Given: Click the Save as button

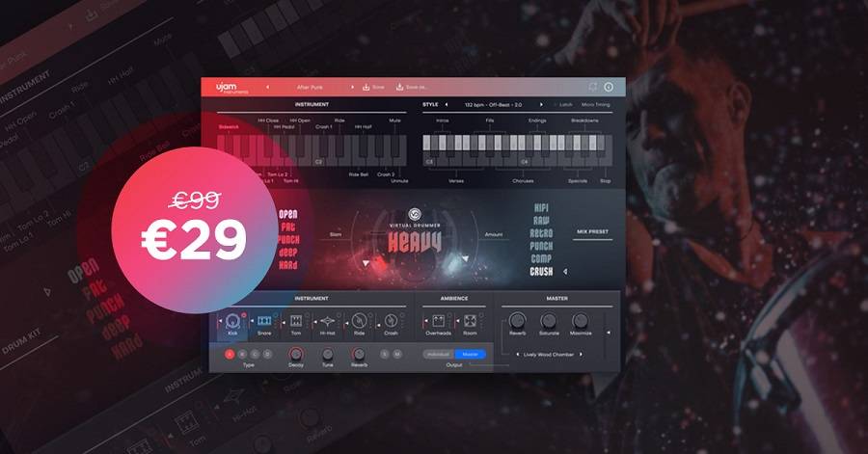Looking at the screenshot, I should click(411, 87).
